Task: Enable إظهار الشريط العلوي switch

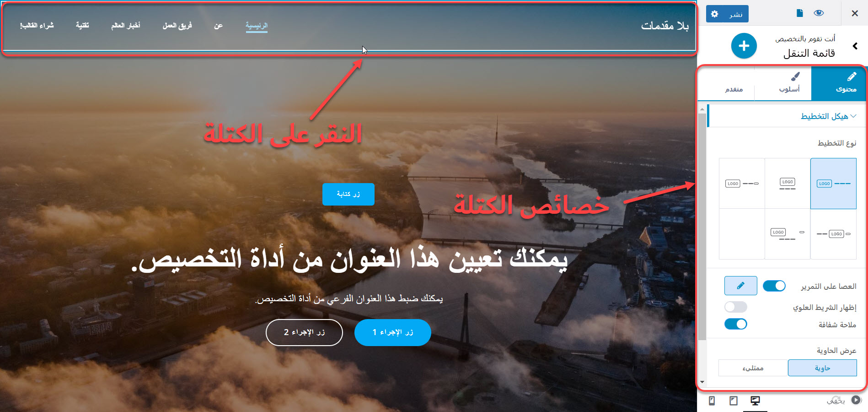Action: pos(736,307)
